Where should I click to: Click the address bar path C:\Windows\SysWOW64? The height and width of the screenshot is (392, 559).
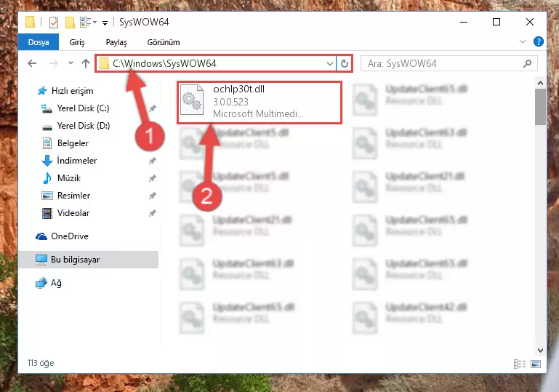[x=164, y=63]
